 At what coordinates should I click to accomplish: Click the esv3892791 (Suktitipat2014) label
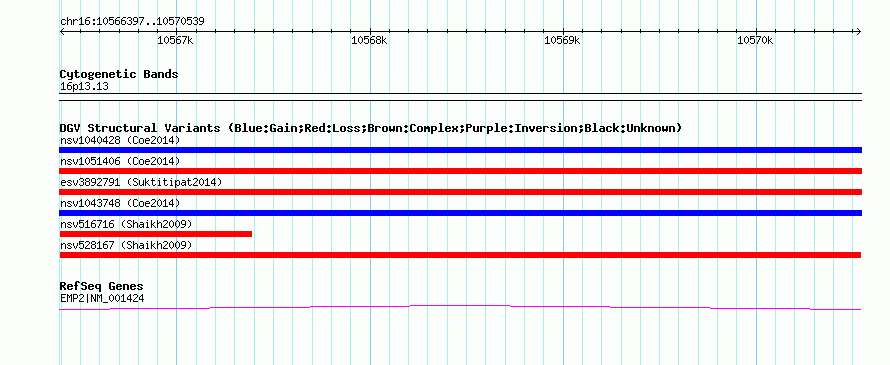point(141,182)
